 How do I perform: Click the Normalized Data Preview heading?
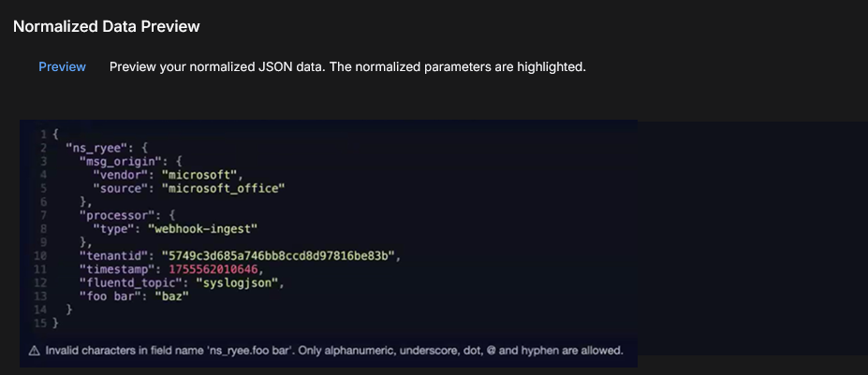click(107, 26)
